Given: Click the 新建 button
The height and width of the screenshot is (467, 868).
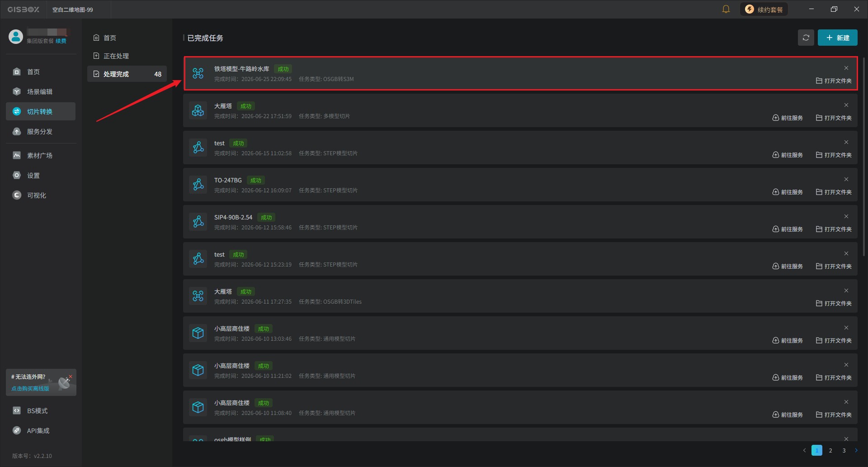Looking at the screenshot, I should pyautogui.click(x=837, y=38).
